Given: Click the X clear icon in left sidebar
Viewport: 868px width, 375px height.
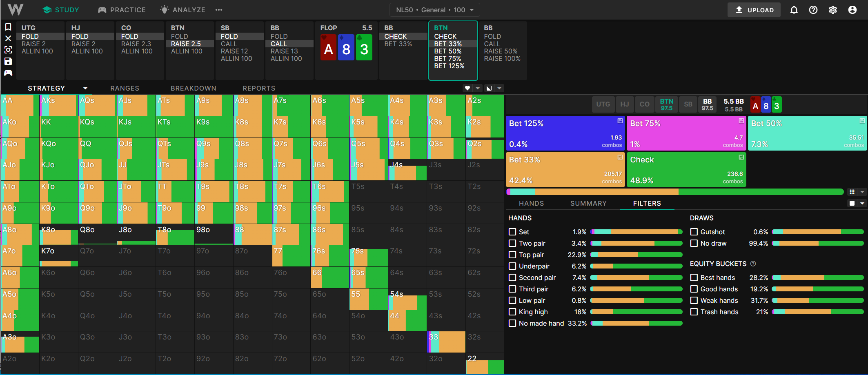Looking at the screenshot, I should click(8, 38).
